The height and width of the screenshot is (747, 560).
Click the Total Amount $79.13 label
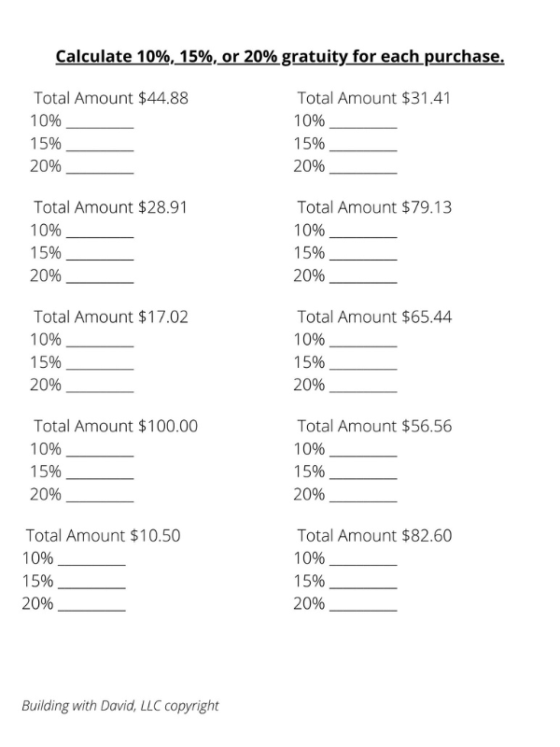point(375,207)
